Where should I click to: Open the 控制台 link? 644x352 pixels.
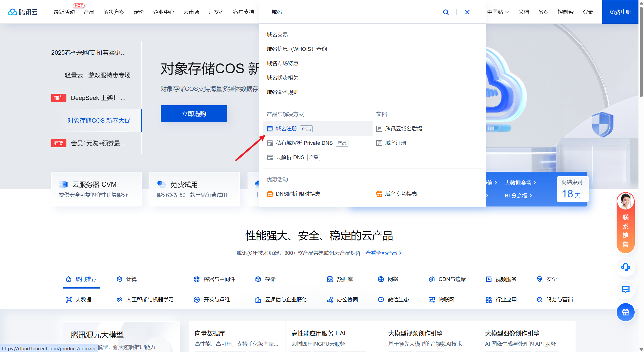(566, 12)
